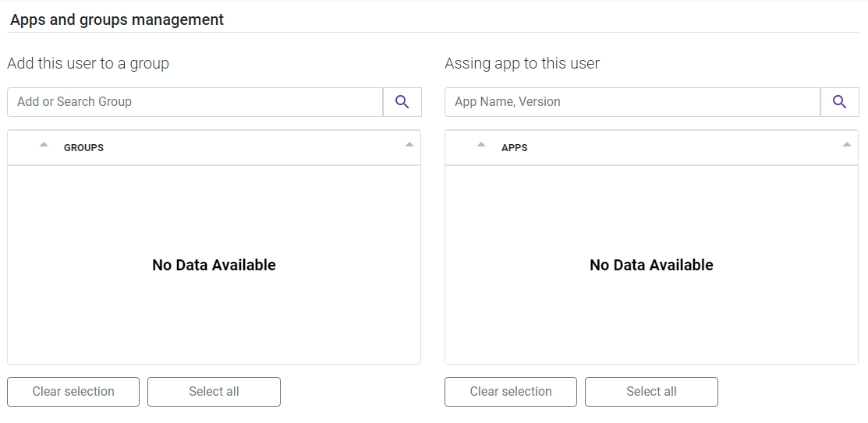Toggle sort arrow before the APPS label
The image size is (868, 423).
pyautogui.click(x=481, y=145)
